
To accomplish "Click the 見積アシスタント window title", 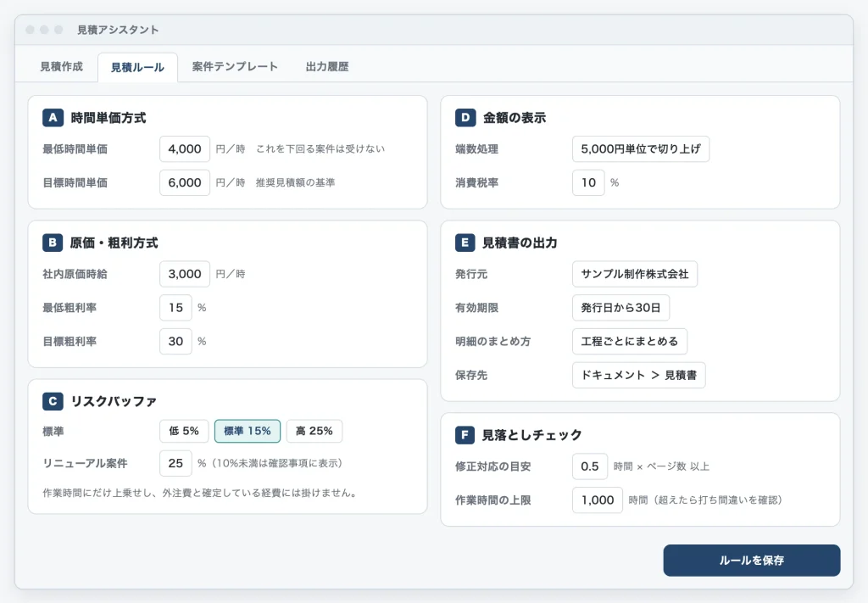I will [118, 30].
